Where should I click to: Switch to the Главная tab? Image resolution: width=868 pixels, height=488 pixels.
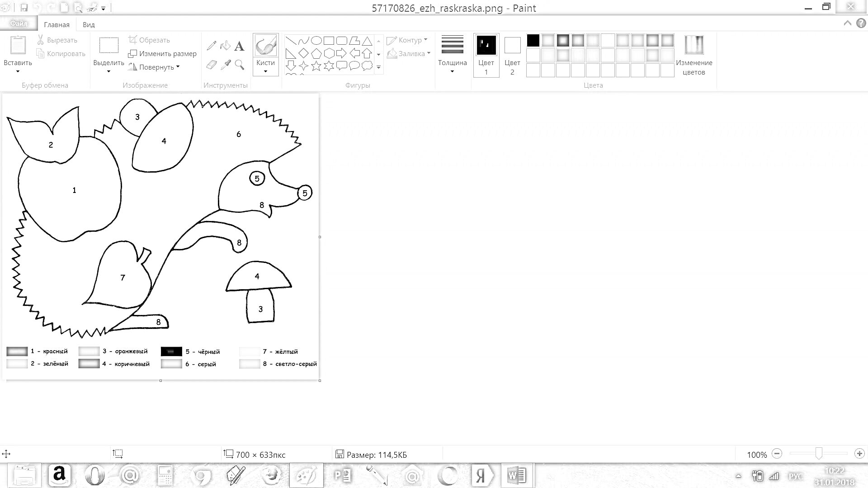57,24
